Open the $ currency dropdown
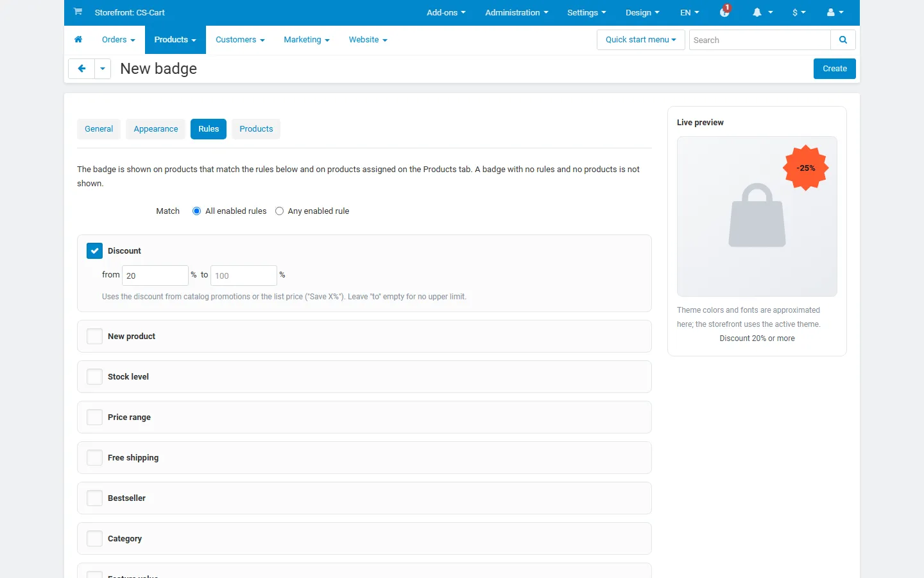924x578 pixels. point(799,13)
